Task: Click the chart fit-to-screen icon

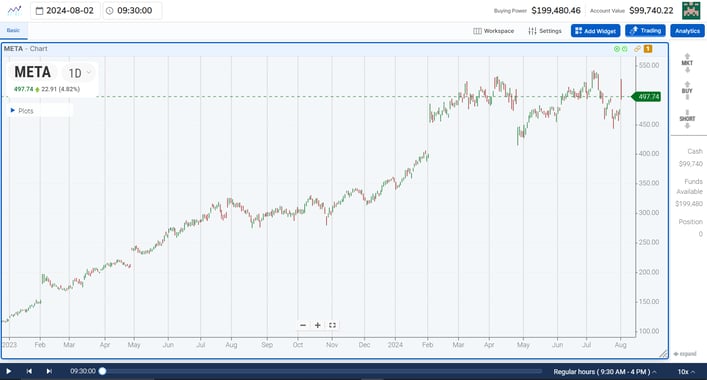Action: (332, 325)
